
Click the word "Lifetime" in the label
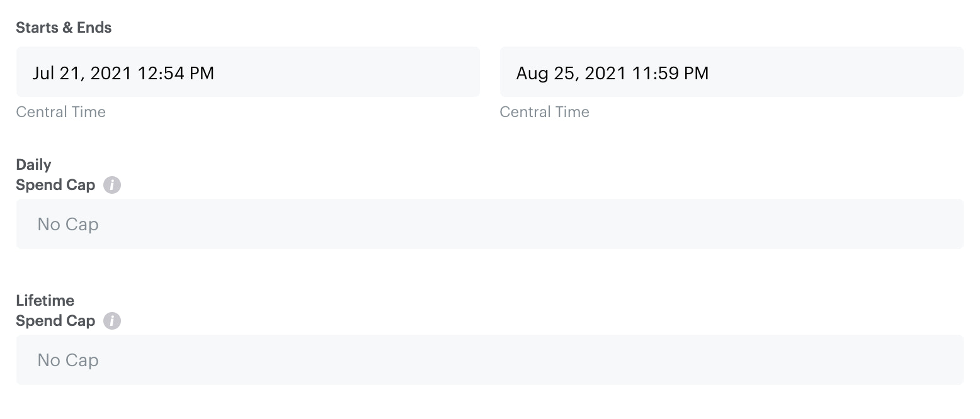tap(45, 301)
